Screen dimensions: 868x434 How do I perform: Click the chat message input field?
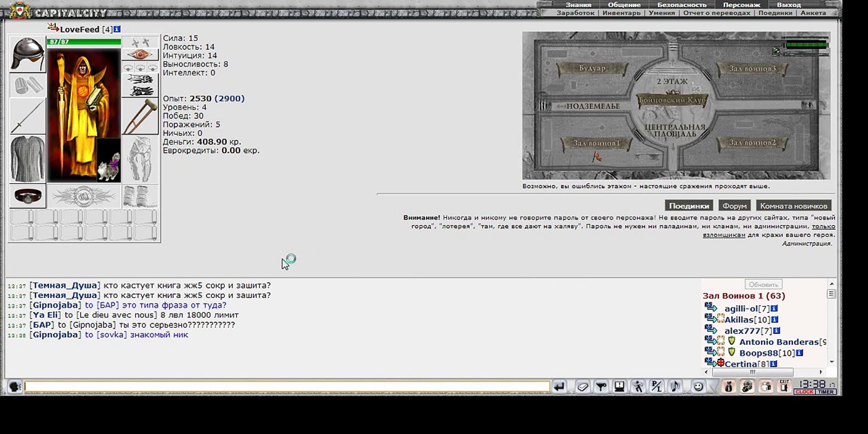287,387
